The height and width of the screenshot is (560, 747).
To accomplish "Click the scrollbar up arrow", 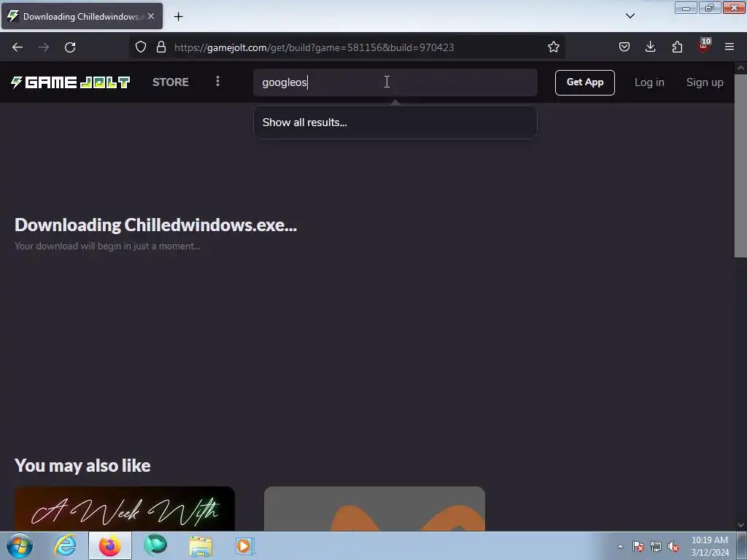I will pyautogui.click(x=740, y=68).
